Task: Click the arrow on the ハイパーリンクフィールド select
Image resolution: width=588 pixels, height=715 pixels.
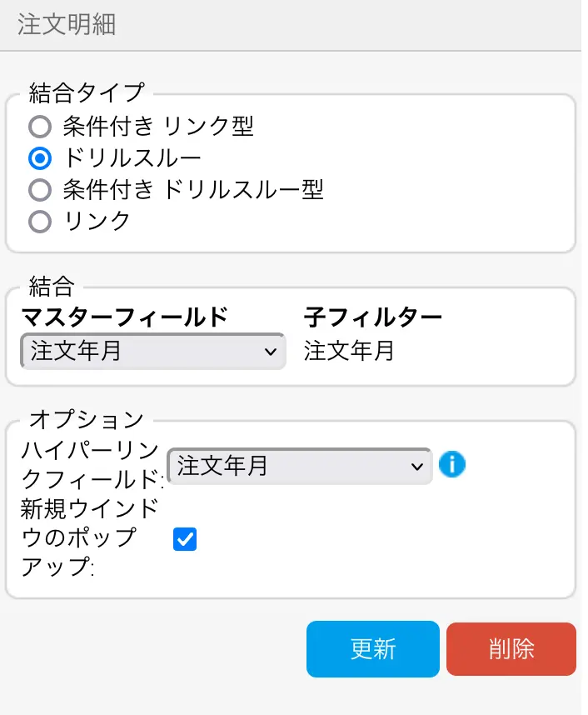Action: click(x=417, y=467)
